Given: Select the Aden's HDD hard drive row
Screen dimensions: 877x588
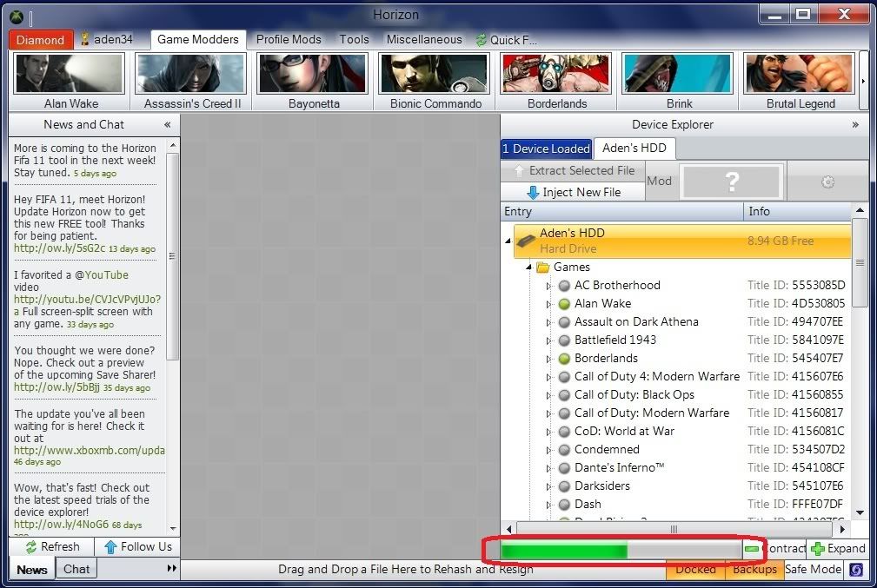Looking at the screenshot, I should pos(682,241).
